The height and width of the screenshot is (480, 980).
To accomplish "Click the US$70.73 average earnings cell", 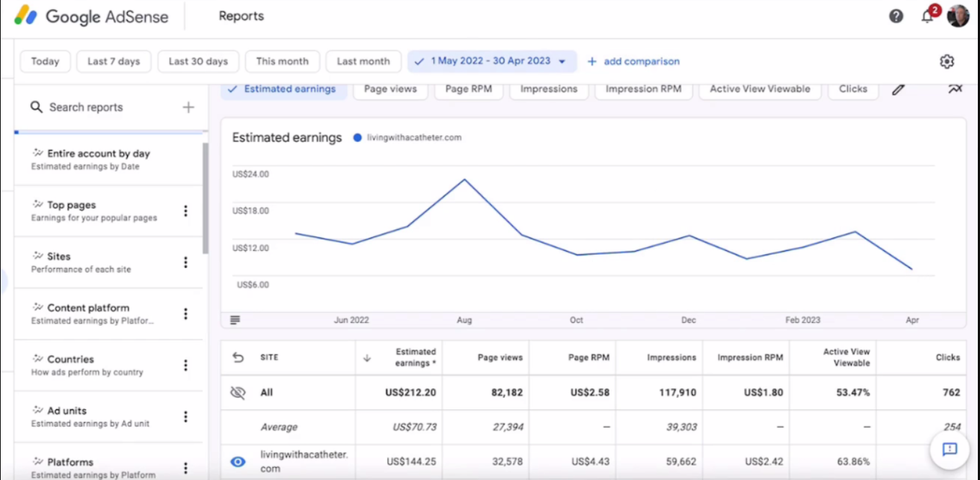I will tap(415, 427).
